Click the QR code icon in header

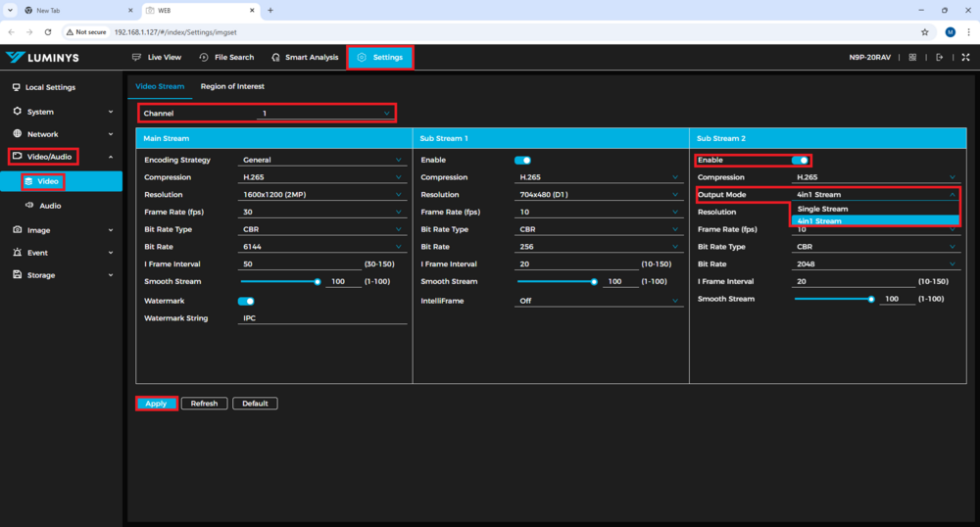click(x=912, y=58)
